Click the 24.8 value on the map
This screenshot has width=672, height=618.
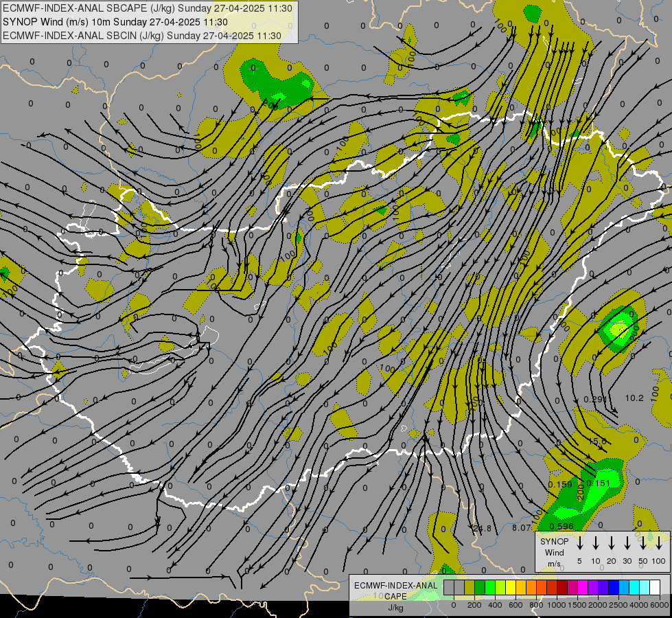click(482, 528)
